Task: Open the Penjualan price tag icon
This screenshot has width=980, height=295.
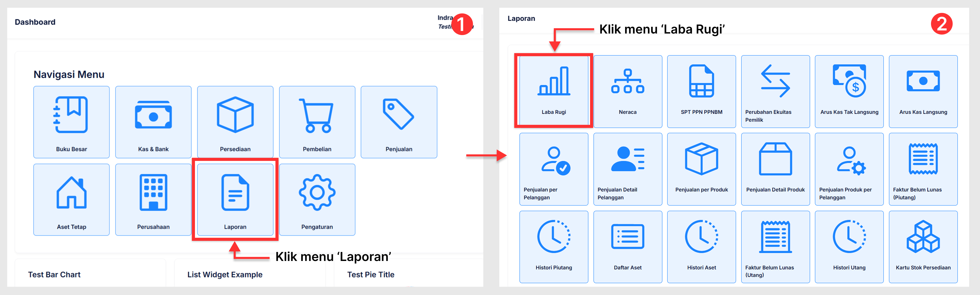Action: 398,114
